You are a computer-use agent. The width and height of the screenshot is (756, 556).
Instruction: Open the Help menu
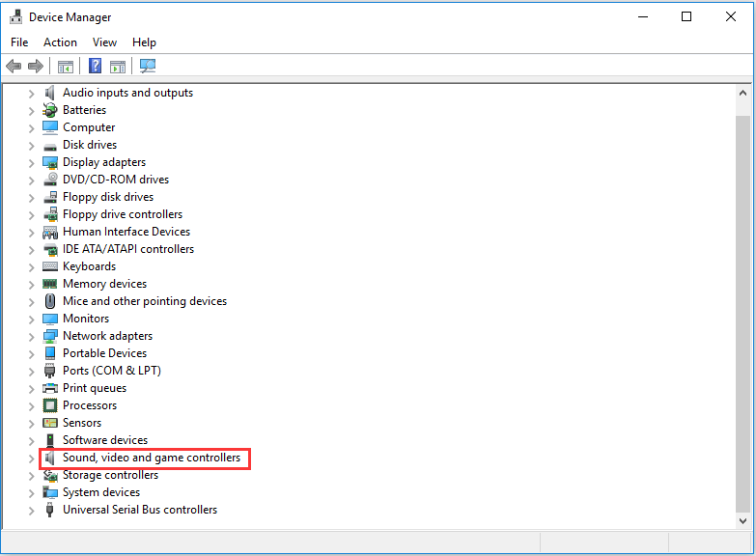point(144,42)
